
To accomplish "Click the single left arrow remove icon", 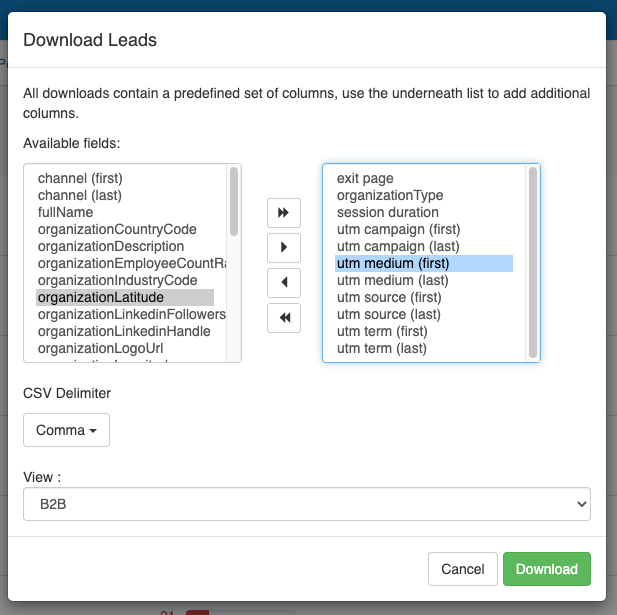I will (x=284, y=282).
